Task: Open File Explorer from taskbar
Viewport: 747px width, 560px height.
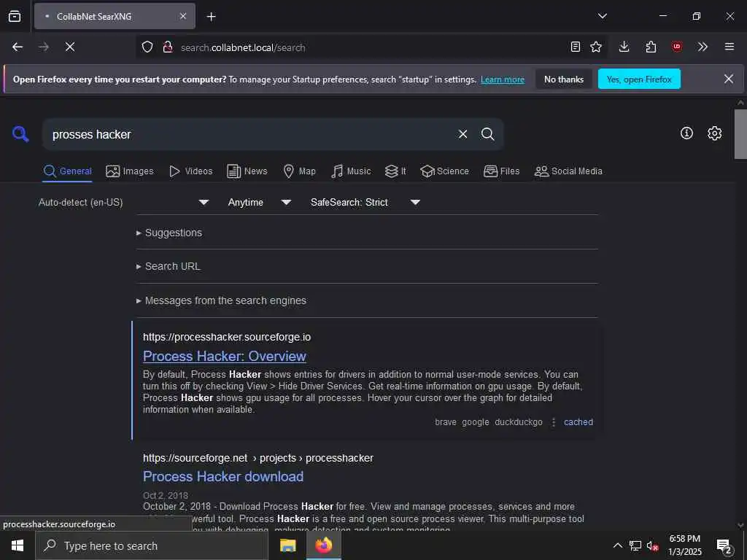Action: coord(287,545)
